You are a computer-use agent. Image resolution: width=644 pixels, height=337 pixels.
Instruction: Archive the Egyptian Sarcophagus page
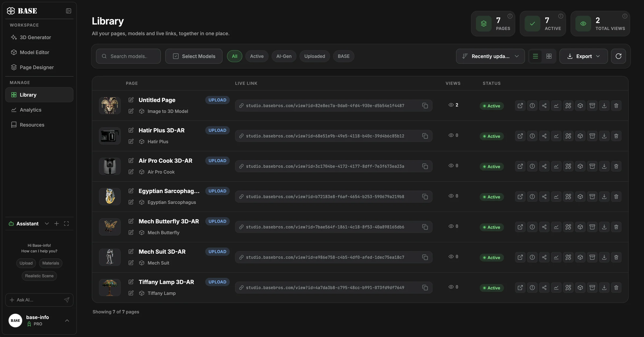[x=592, y=197]
